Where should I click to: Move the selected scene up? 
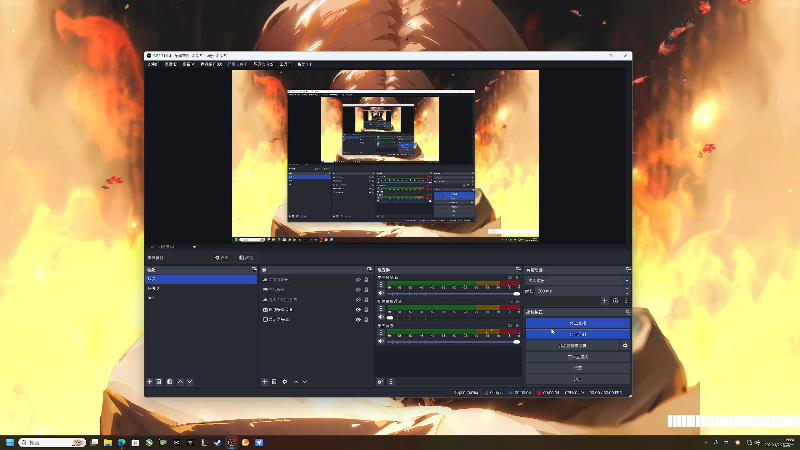tap(180, 382)
